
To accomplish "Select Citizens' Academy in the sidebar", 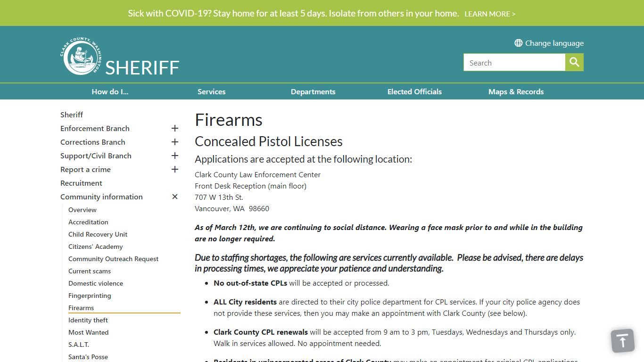I will tap(96, 247).
